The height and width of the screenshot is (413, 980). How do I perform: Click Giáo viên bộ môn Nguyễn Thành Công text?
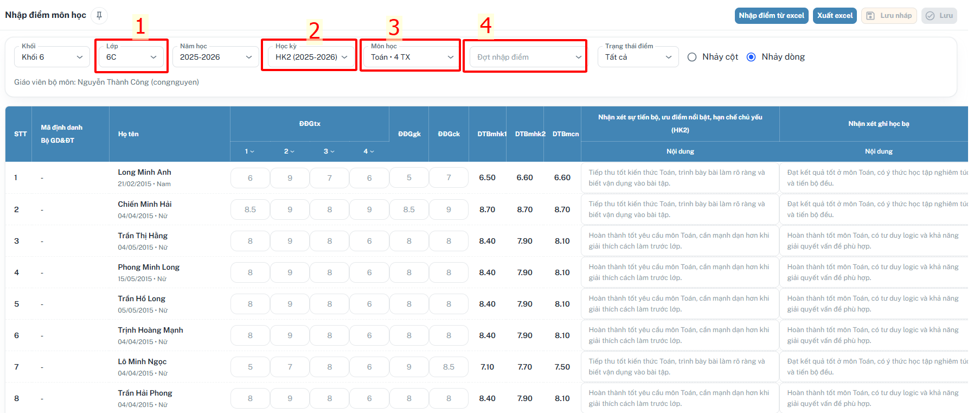106,82
